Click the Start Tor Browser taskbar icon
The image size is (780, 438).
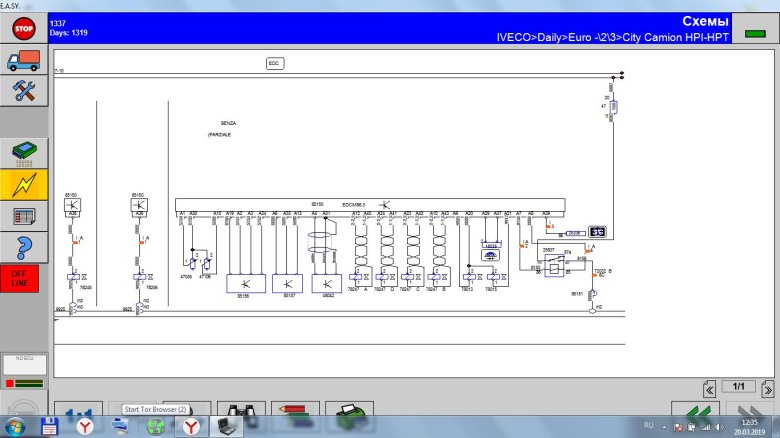155,427
